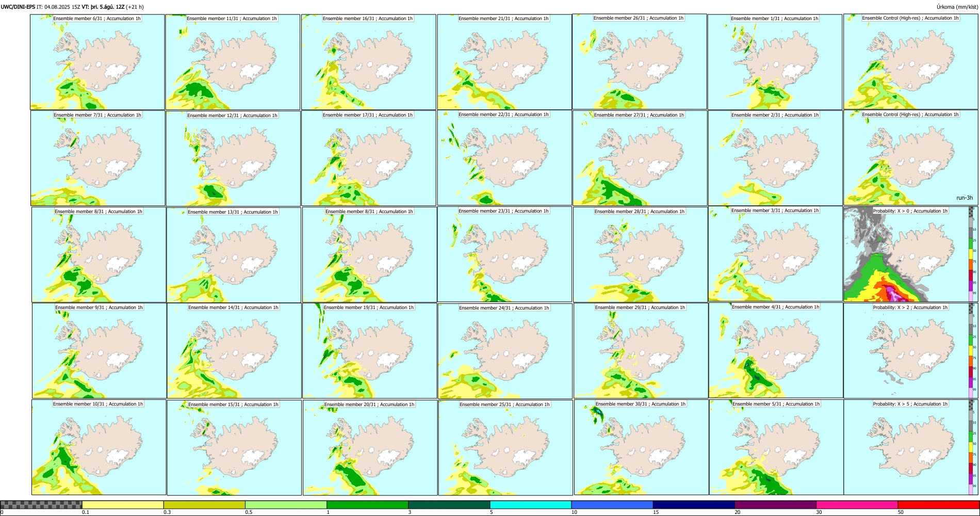Click the cyan 5–10 legend swatch
The height and width of the screenshot is (516, 980).
(x=531, y=505)
